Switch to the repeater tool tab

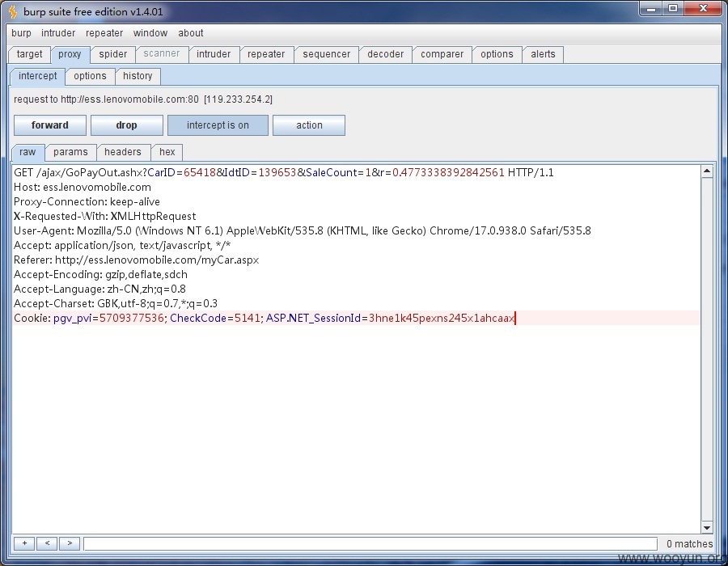coord(265,54)
